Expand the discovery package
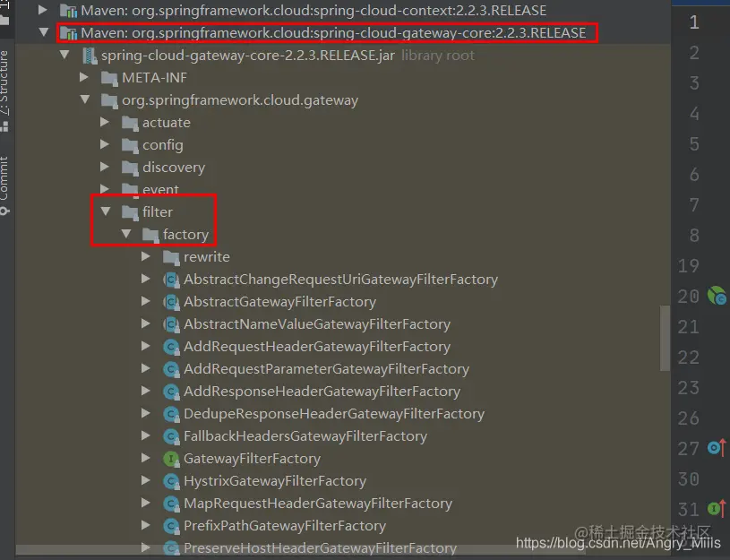Image resolution: width=730 pixels, height=560 pixels. click(104, 167)
